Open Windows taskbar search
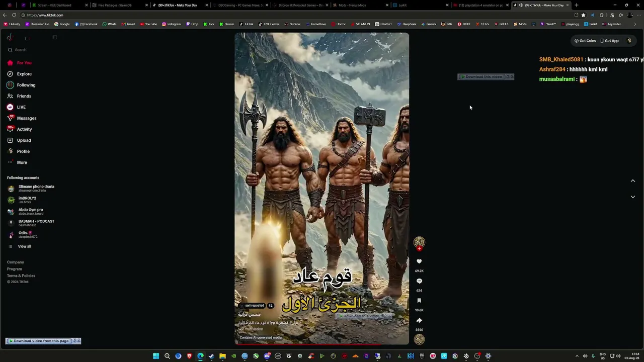This screenshot has height=362, width=644. tap(167, 356)
